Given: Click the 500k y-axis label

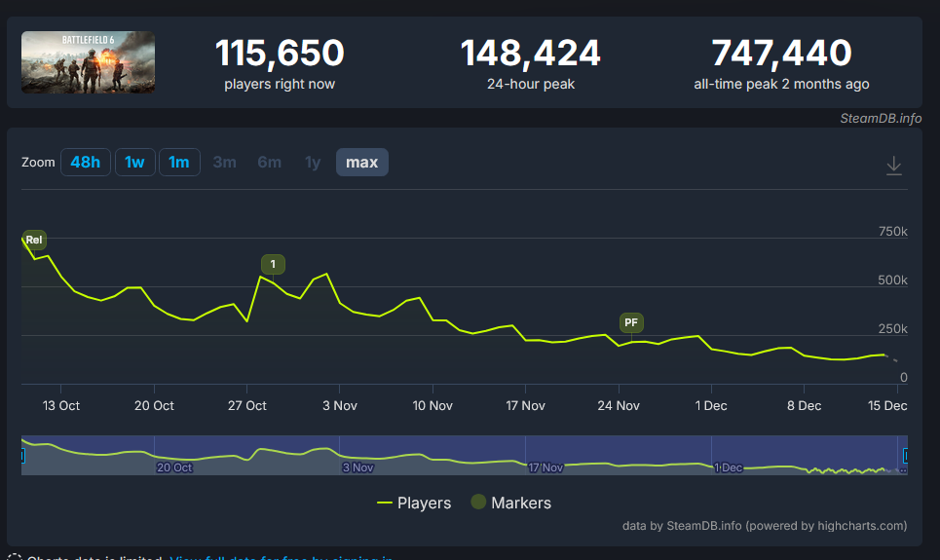Looking at the screenshot, I should click(x=892, y=280).
